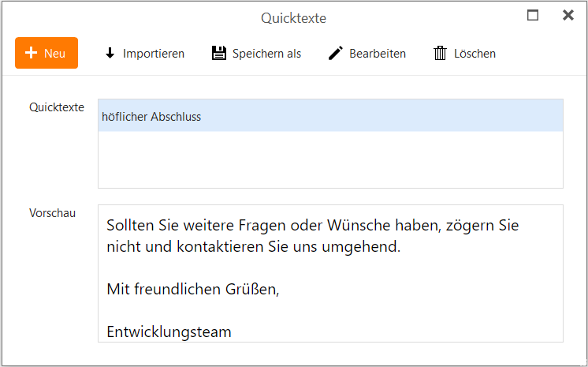Choose the Importieren label
Viewport: 588px width, 367px height.
pos(154,54)
